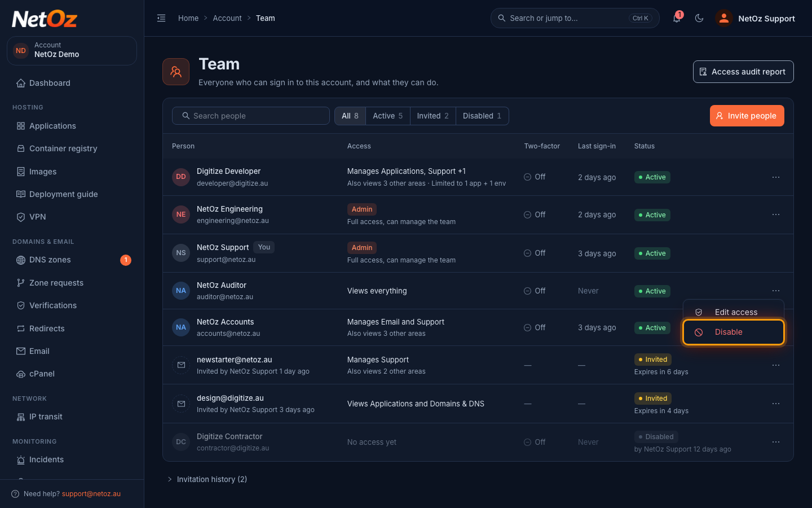The height and width of the screenshot is (508, 812).
Task: Select Edit access from the menu
Action: [x=733, y=312]
